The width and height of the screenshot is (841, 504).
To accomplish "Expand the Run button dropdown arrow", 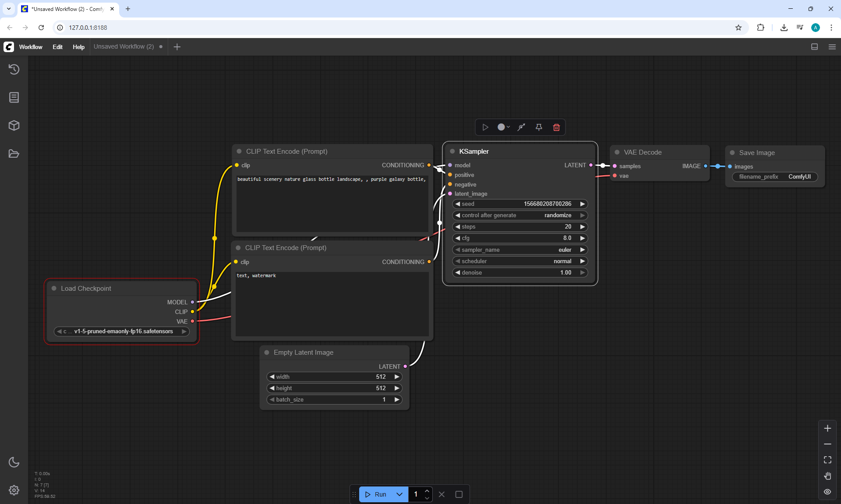I will [399, 494].
